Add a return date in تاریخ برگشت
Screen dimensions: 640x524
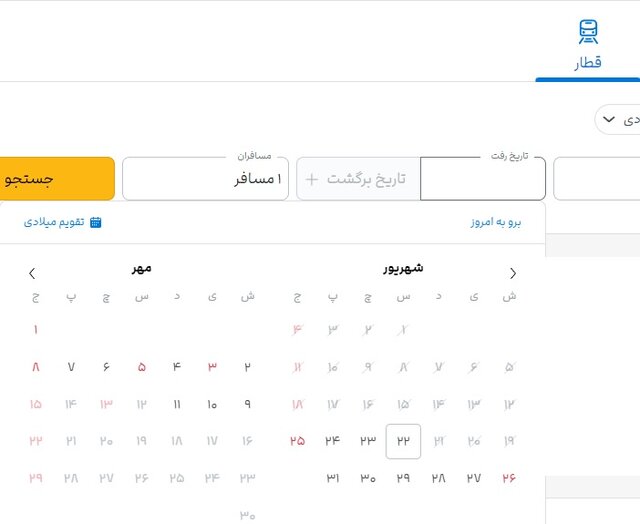pos(358,179)
